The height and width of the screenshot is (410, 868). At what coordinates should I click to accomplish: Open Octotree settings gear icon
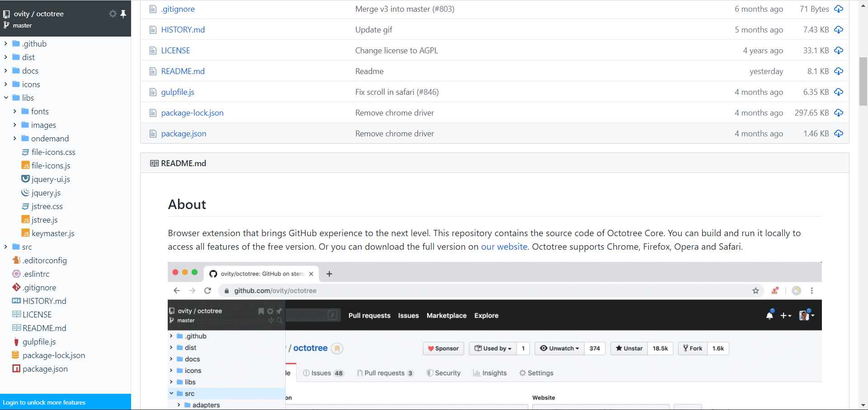(x=113, y=14)
